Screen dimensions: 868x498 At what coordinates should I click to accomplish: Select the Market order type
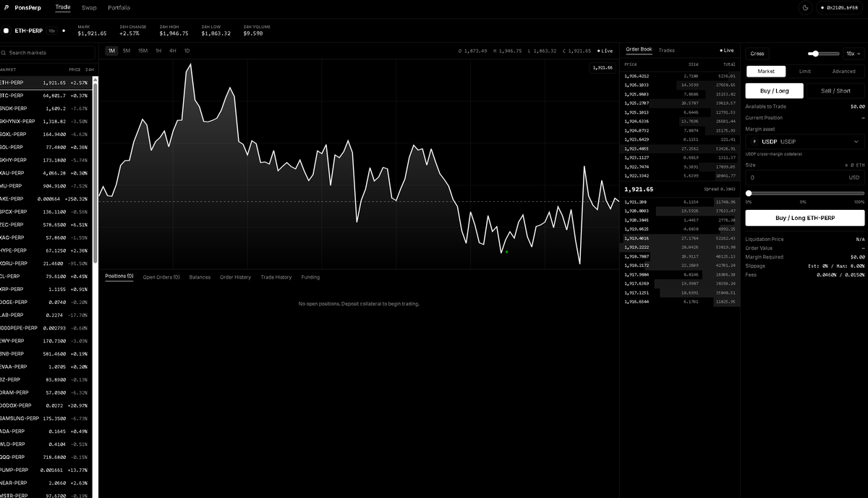tap(766, 72)
